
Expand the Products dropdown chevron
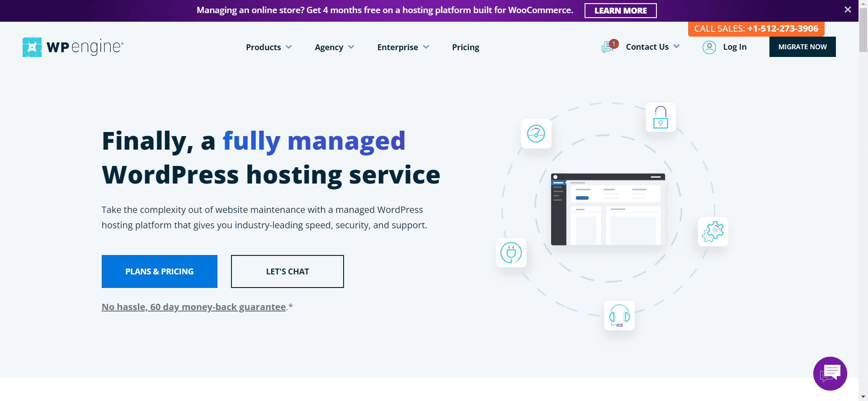point(289,47)
